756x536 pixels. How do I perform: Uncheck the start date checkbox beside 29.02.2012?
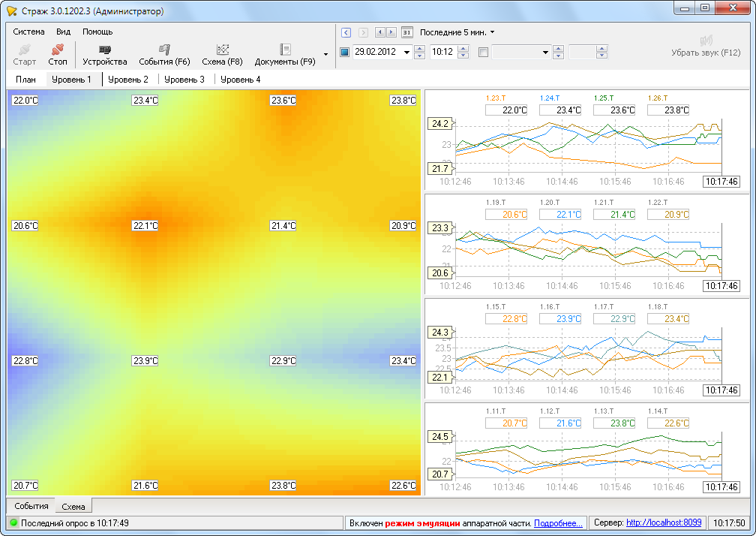(345, 52)
